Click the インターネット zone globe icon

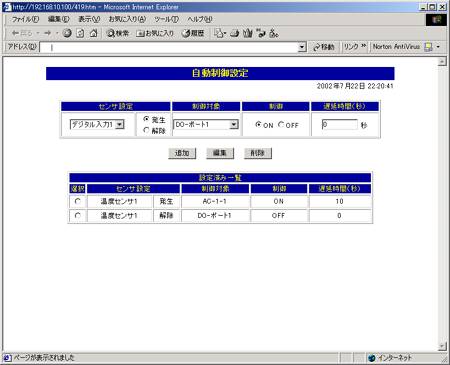pyautogui.click(x=372, y=358)
